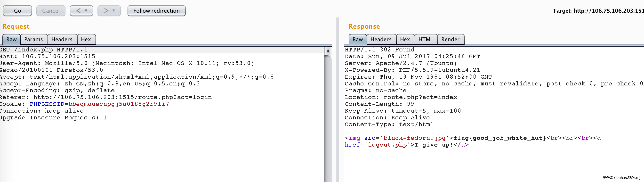Click the Follow redirection button
Image resolution: width=644 pixels, height=182 pixels.
(156, 11)
